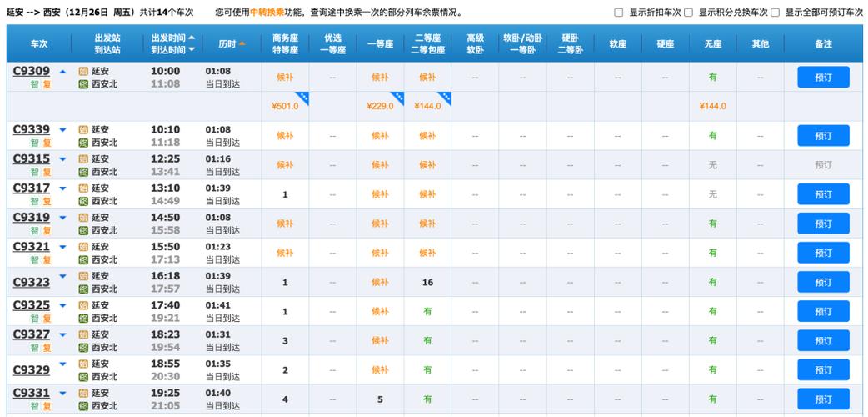Screen dimensions: 868x417
Task: Expand train C9331 row
Action: tap(62, 394)
